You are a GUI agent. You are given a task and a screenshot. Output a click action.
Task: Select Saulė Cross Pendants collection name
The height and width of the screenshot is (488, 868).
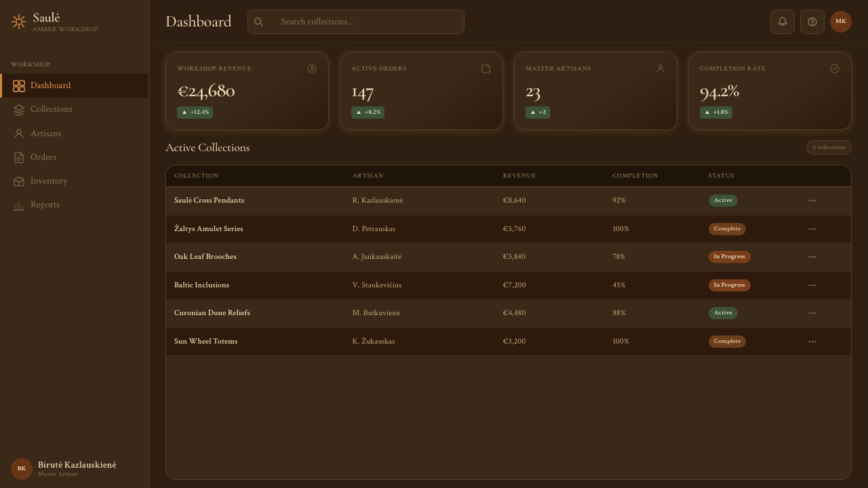[x=209, y=201]
